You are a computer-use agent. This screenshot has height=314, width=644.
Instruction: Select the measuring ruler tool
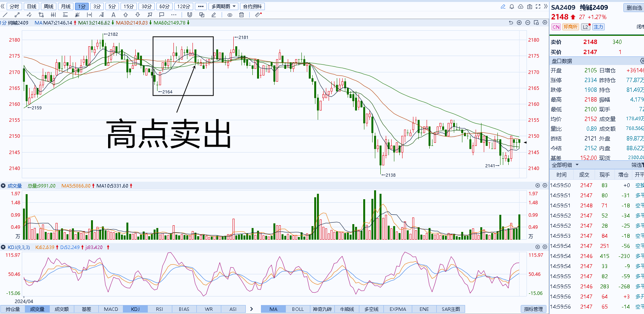(89, 15)
